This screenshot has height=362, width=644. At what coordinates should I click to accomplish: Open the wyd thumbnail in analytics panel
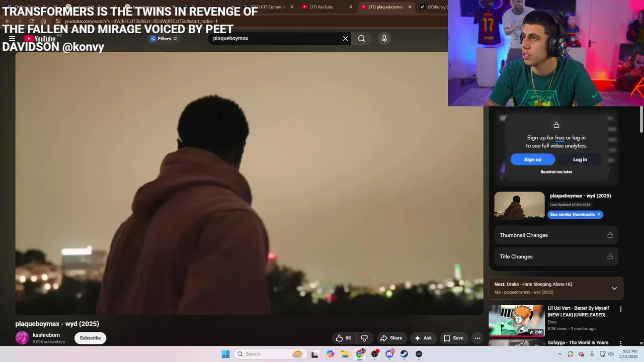tap(519, 206)
